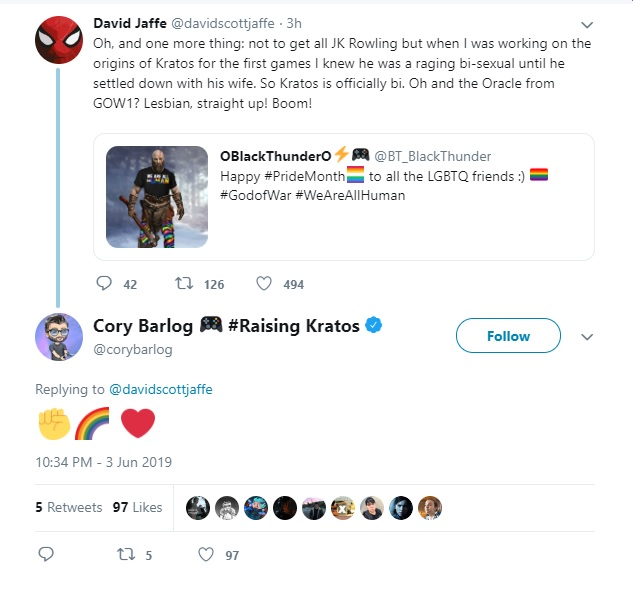
Task: Open the @davidscottjaffe reply mention link
Action: (x=161, y=389)
